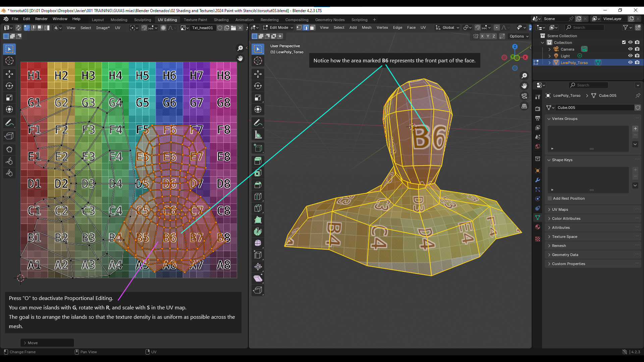Viewport: 644px width, 362px height.
Task: Select the Loop Cut tool
Action: (258, 196)
